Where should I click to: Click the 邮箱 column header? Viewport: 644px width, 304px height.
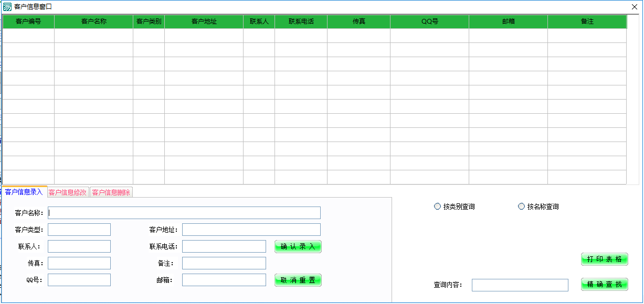(509, 21)
